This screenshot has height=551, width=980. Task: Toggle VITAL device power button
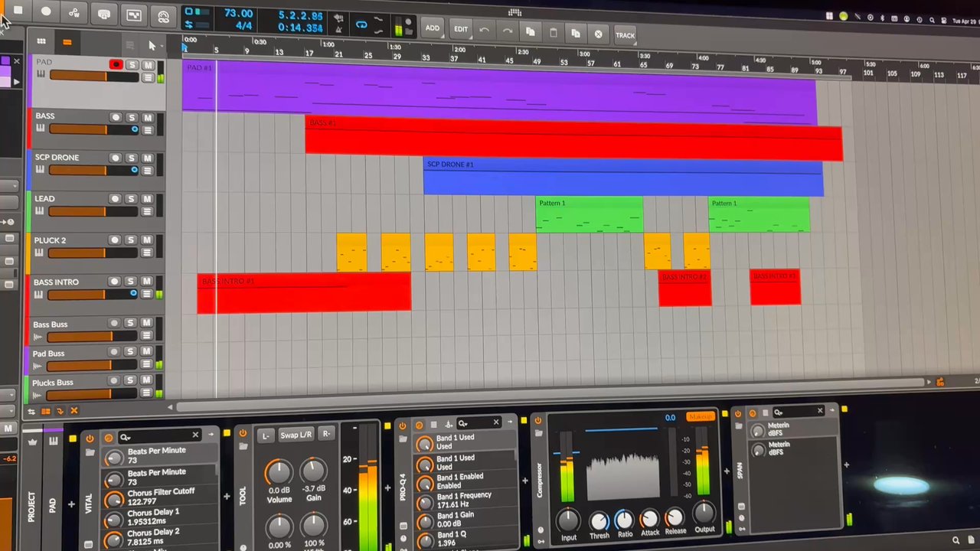click(90, 439)
